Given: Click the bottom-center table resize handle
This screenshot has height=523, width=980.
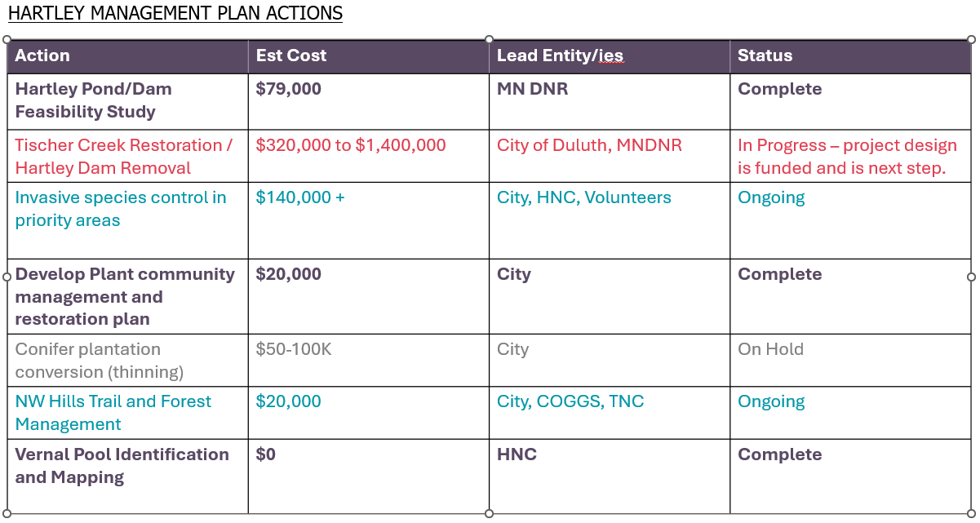Looking at the screenshot, I should pos(490,513).
